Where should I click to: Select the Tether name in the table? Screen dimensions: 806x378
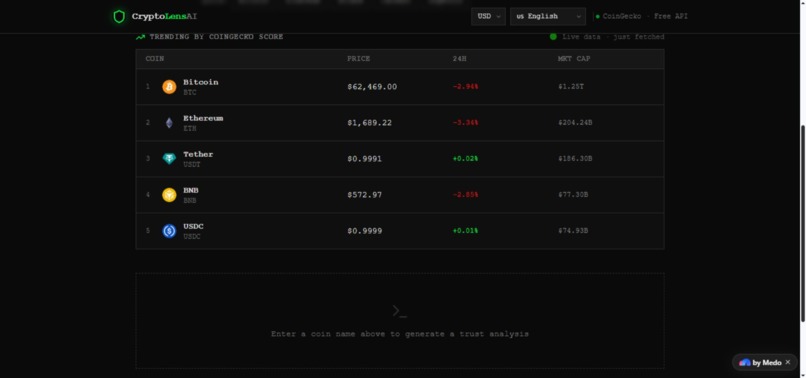coord(198,154)
